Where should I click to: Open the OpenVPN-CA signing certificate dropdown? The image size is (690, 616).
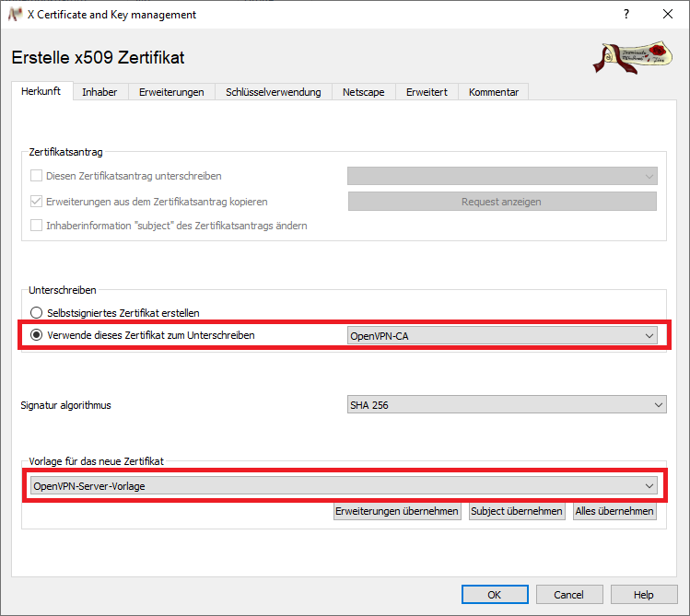point(502,336)
